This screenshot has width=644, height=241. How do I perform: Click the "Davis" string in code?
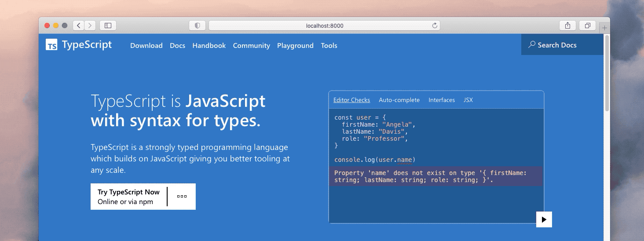pos(392,131)
